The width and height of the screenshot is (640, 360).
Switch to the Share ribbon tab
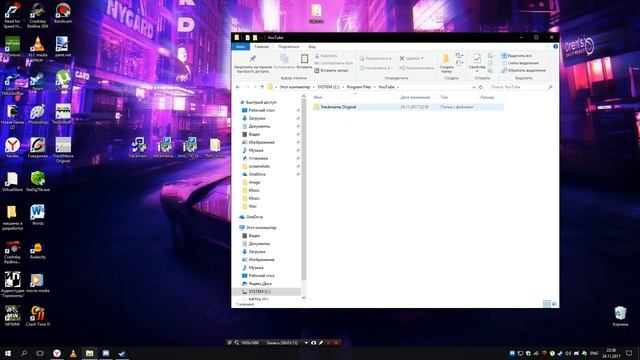[x=289, y=47]
